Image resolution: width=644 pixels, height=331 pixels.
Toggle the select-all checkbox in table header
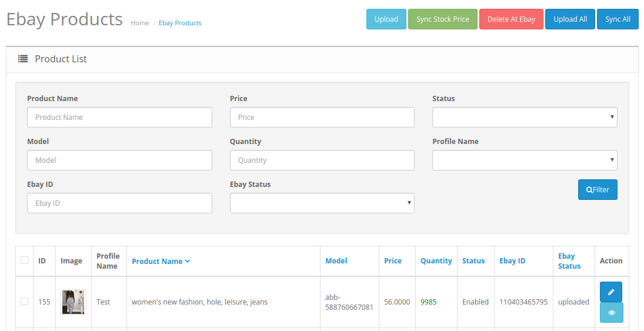(24, 260)
